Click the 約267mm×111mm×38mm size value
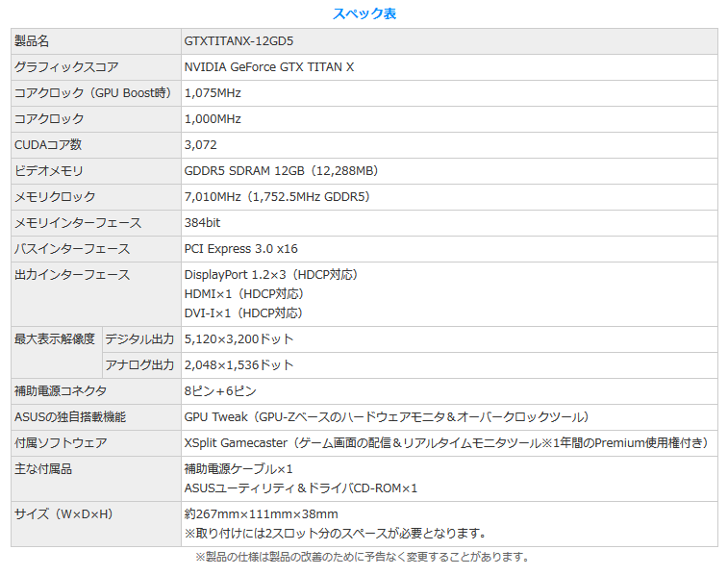The height and width of the screenshot is (575, 728). 261,514
